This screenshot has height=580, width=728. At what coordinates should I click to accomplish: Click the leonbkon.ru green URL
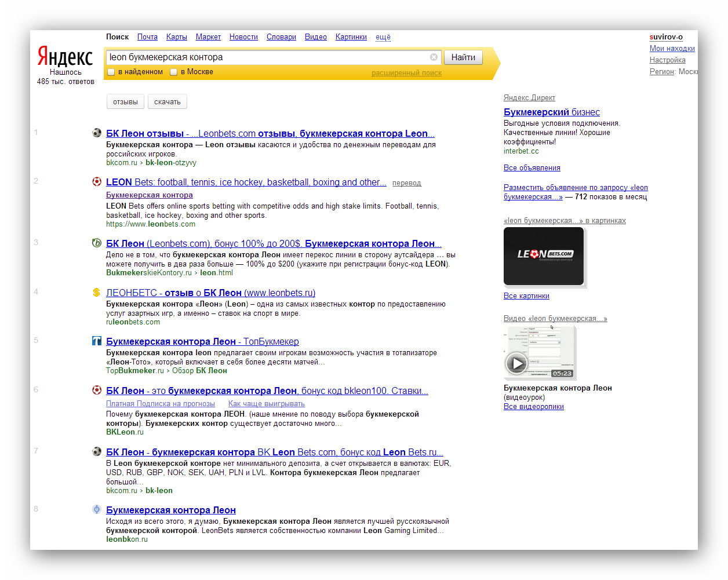[x=127, y=539]
